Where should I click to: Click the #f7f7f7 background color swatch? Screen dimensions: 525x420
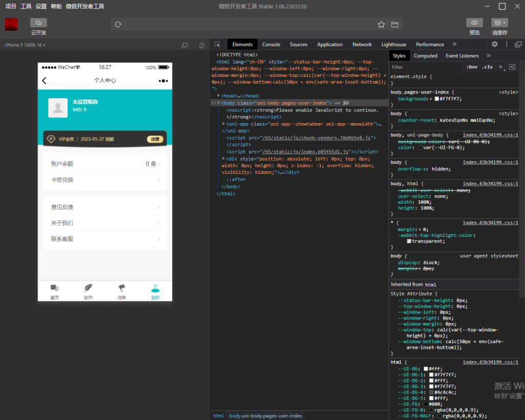point(437,99)
